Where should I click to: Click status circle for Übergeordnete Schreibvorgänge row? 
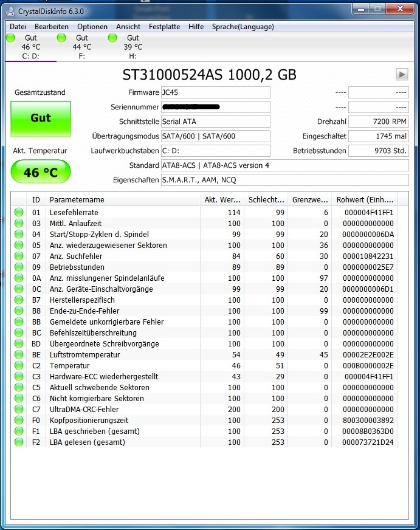click(19, 344)
